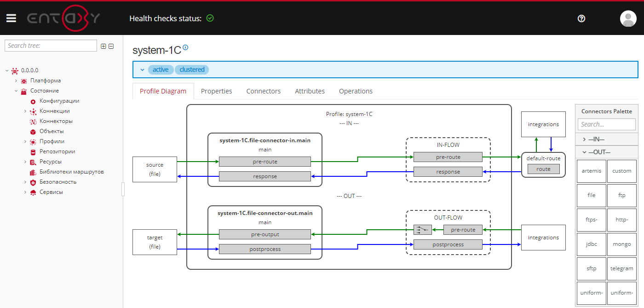The width and height of the screenshot is (644, 308).
Task: Expand all tree nodes with plus icon
Action: coord(103,46)
